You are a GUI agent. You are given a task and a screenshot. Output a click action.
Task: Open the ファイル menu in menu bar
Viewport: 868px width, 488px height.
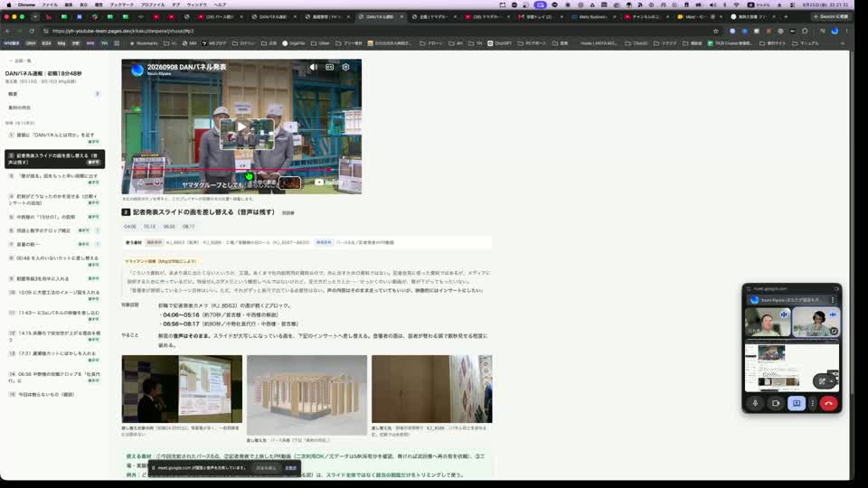click(50, 5)
